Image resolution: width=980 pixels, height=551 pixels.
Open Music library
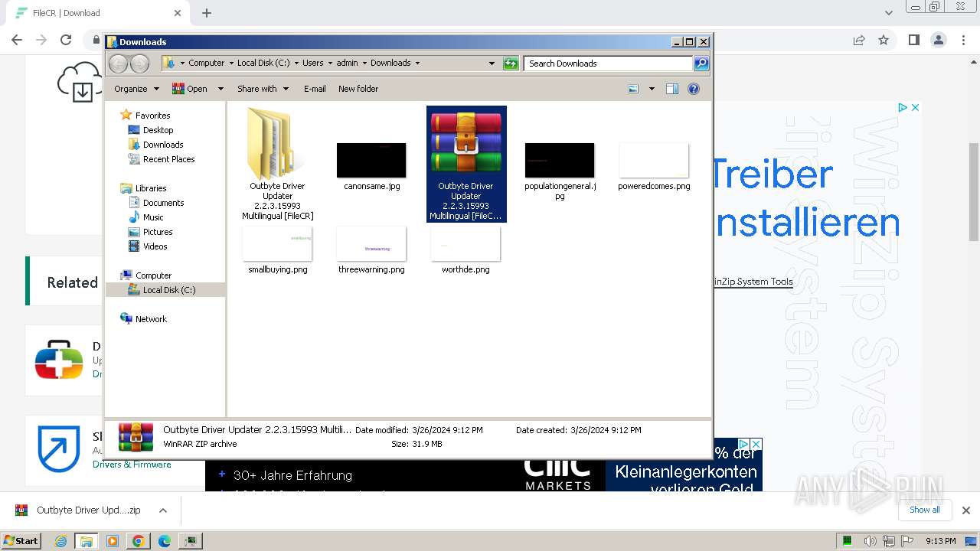(x=153, y=217)
